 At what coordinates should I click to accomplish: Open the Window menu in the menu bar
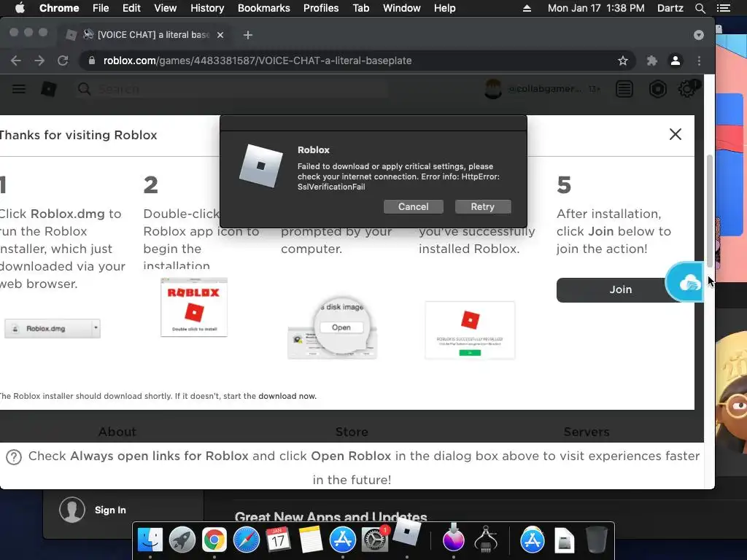click(x=402, y=8)
